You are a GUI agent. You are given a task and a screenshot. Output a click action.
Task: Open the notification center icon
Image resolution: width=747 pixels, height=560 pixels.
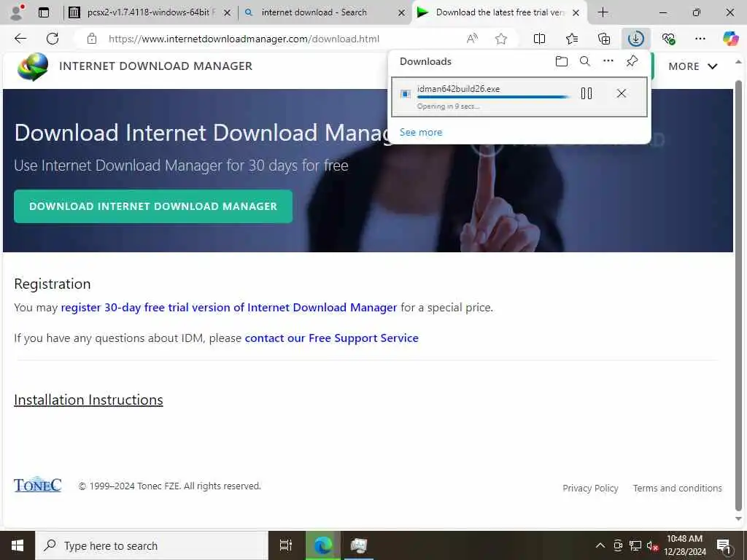click(723, 545)
